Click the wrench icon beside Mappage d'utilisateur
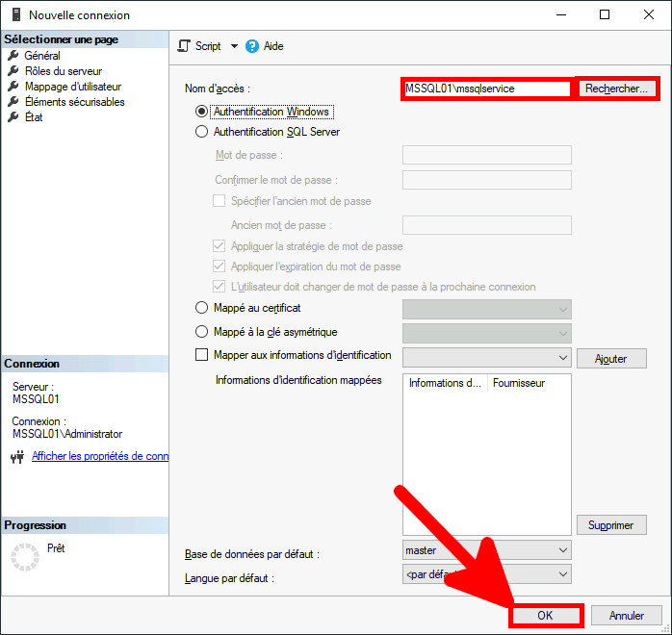 (13, 87)
